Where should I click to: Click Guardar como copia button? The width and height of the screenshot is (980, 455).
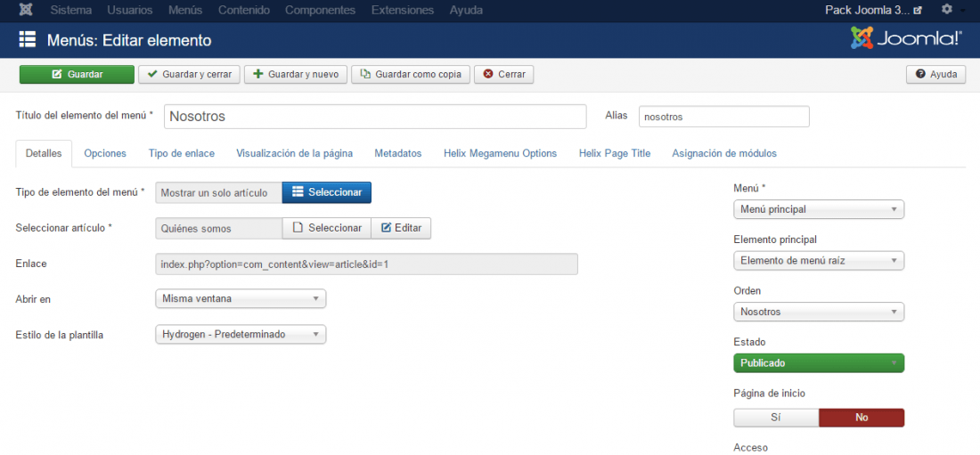(x=411, y=75)
